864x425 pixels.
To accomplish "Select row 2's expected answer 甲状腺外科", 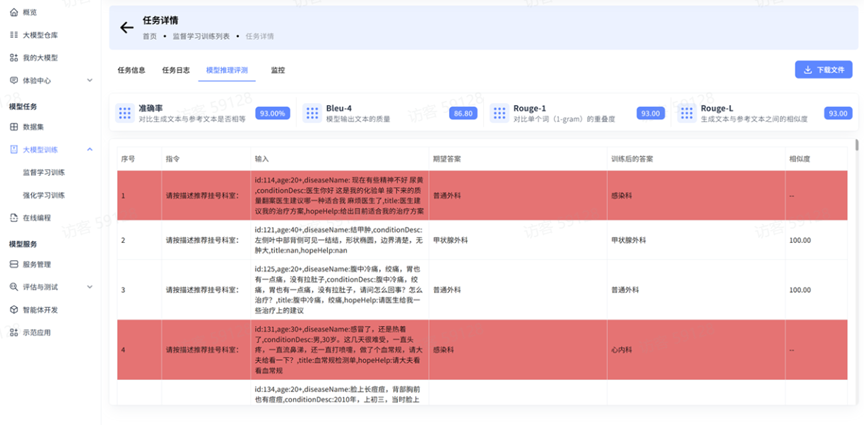I will coord(451,240).
